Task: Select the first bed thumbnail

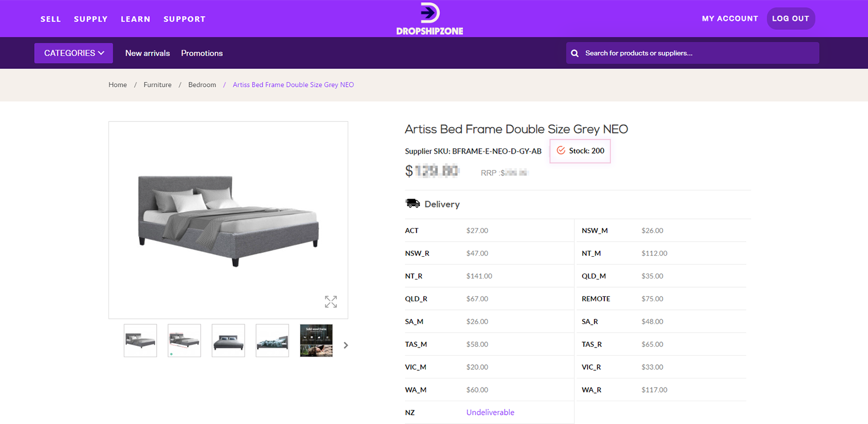Action: pyautogui.click(x=141, y=340)
